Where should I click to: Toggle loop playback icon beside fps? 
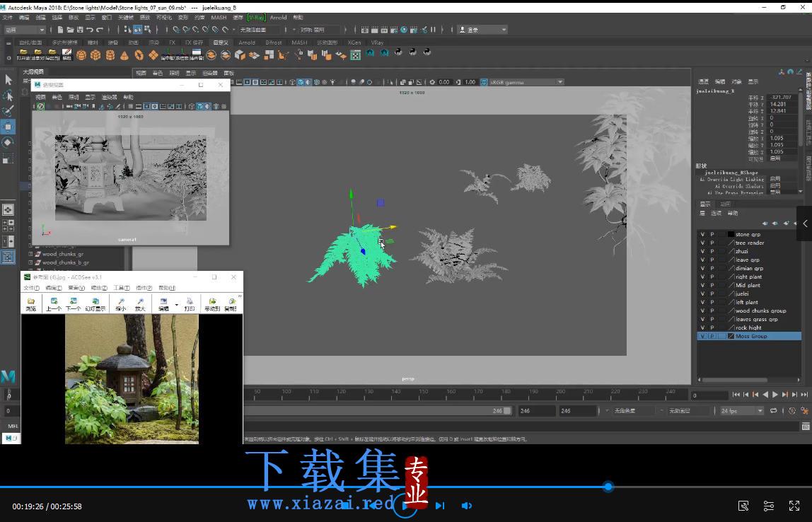(773, 411)
